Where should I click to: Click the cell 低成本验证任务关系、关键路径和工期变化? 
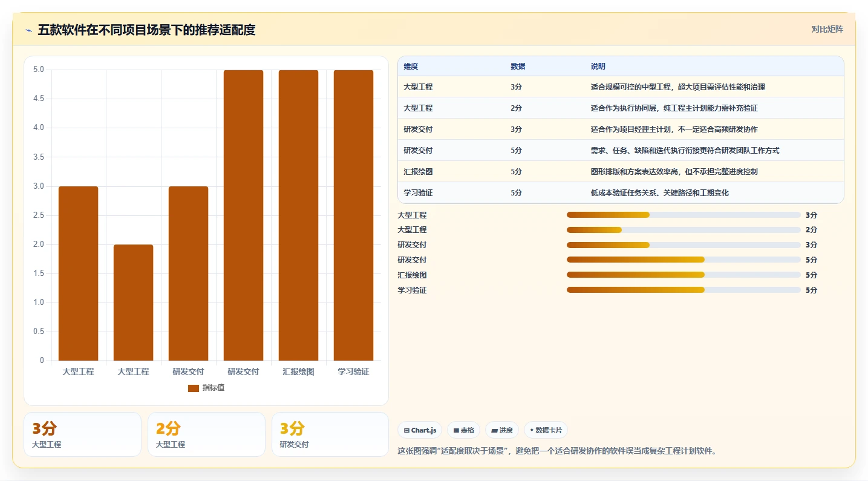tap(660, 193)
